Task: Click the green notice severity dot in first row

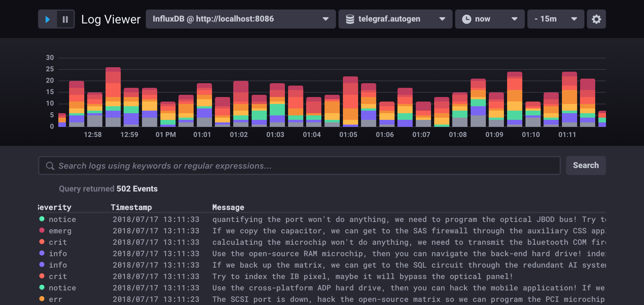Action: click(42, 219)
